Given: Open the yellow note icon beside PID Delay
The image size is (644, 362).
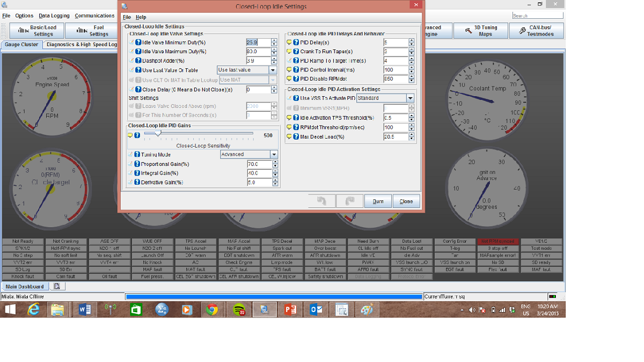Looking at the screenshot, I should tap(289, 42).
